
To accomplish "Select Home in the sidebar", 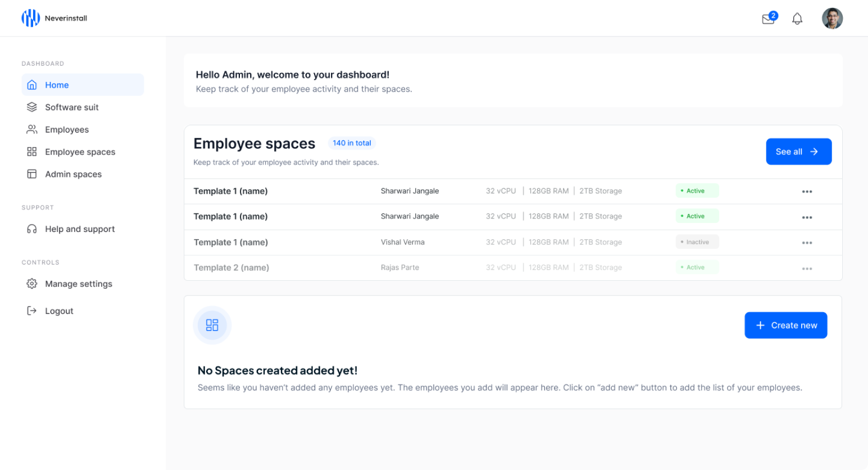I will pos(83,85).
